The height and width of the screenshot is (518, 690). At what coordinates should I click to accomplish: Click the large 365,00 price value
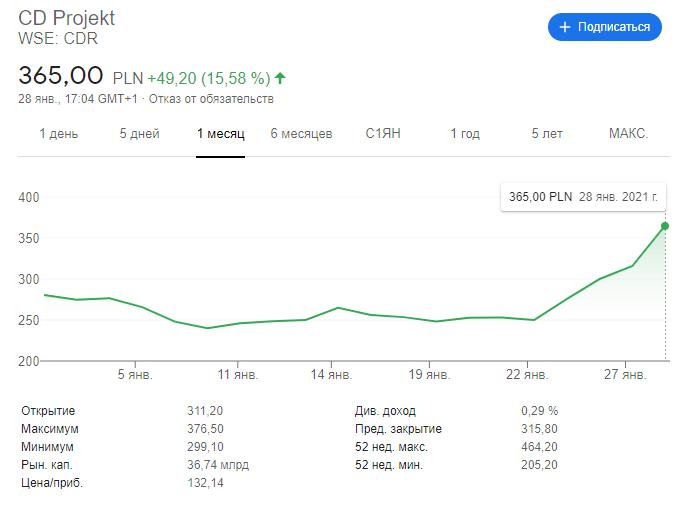61,75
